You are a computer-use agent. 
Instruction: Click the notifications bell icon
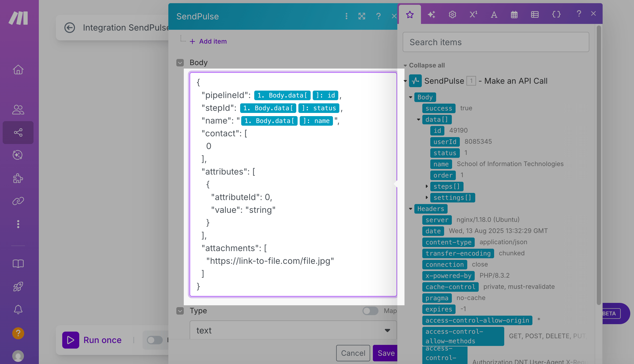point(18,309)
